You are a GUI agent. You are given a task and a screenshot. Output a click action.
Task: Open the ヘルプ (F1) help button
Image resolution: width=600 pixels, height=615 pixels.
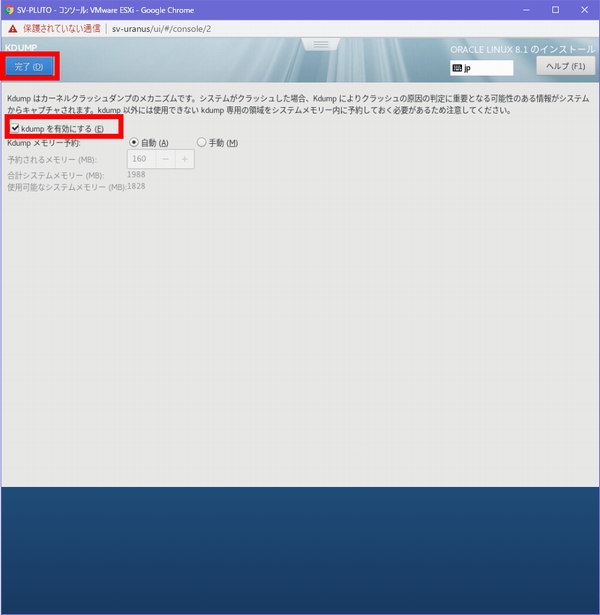[x=565, y=66]
